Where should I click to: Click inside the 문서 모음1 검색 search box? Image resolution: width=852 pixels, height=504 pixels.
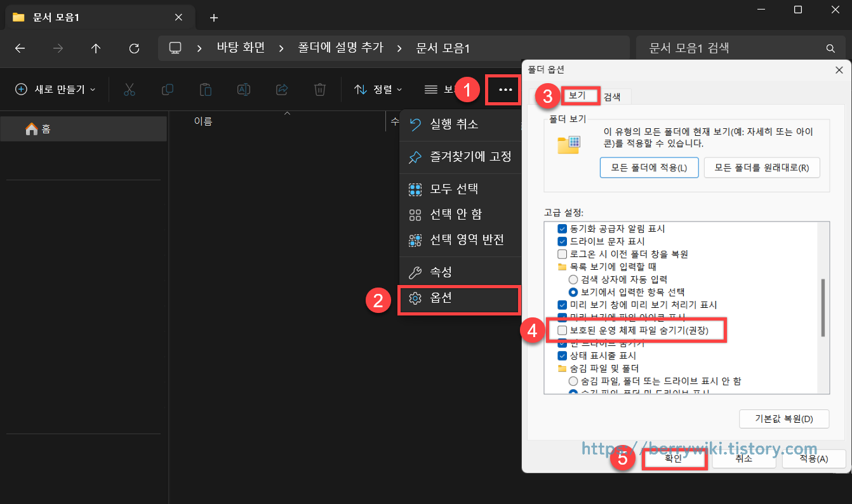coord(730,48)
